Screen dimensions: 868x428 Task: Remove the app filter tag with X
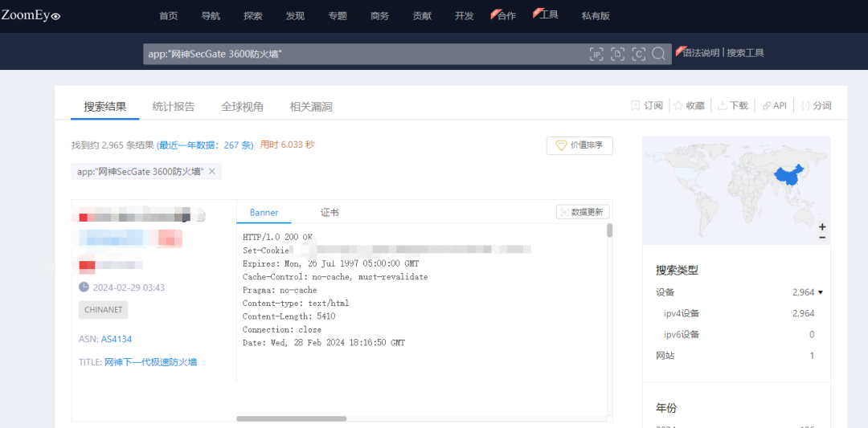tap(211, 171)
